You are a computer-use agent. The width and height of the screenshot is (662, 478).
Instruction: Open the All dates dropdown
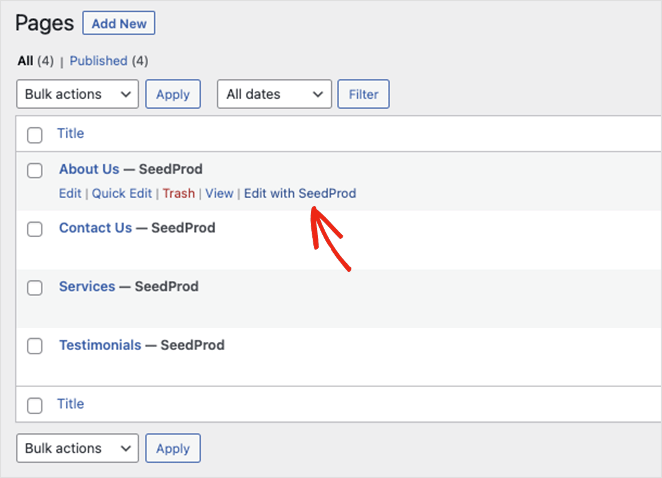pyautogui.click(x=274, y=94)
